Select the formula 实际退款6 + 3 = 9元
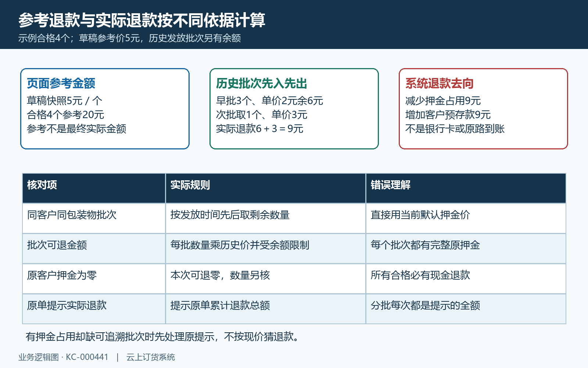 260,128
